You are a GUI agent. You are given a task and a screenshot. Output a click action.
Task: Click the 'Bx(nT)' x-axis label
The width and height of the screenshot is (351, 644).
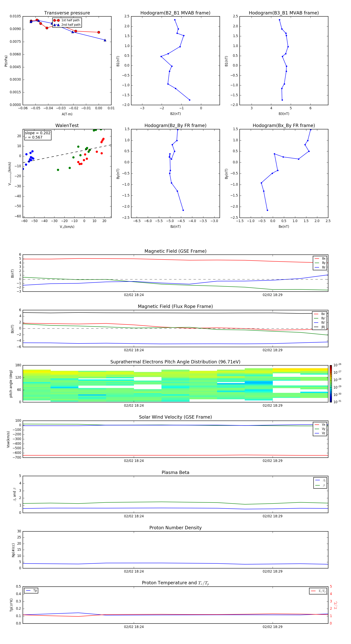coord(284,227)
